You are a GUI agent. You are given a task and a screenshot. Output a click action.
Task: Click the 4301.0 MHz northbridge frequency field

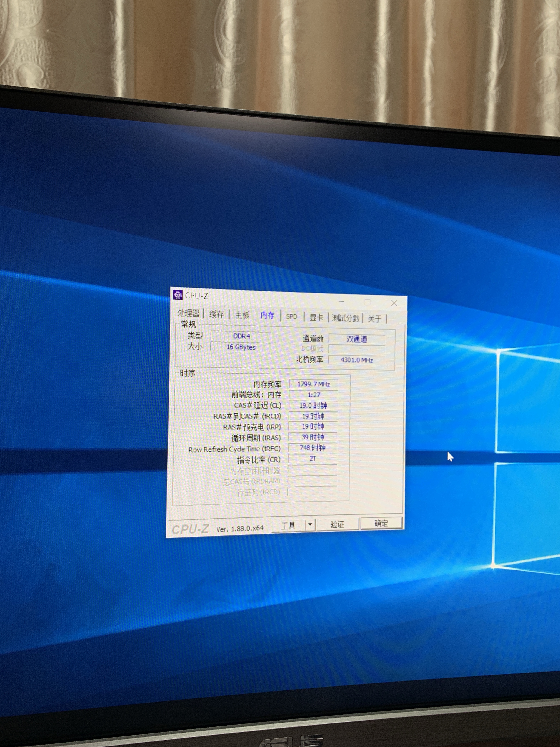(x=356, y=360)
